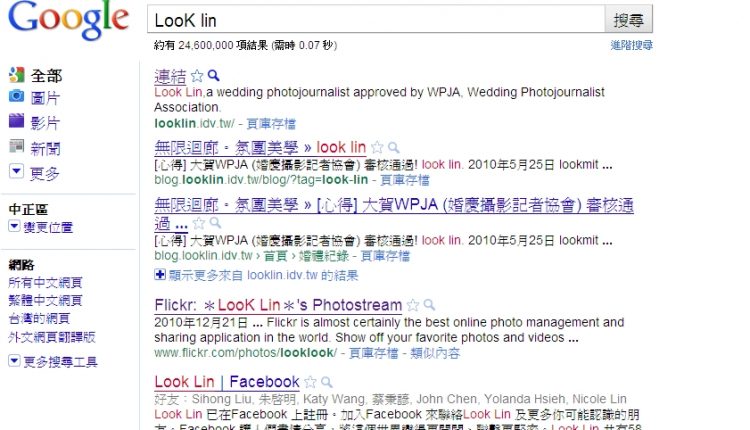Click the magnifier preview icon beside 連結

pos(213,75)
